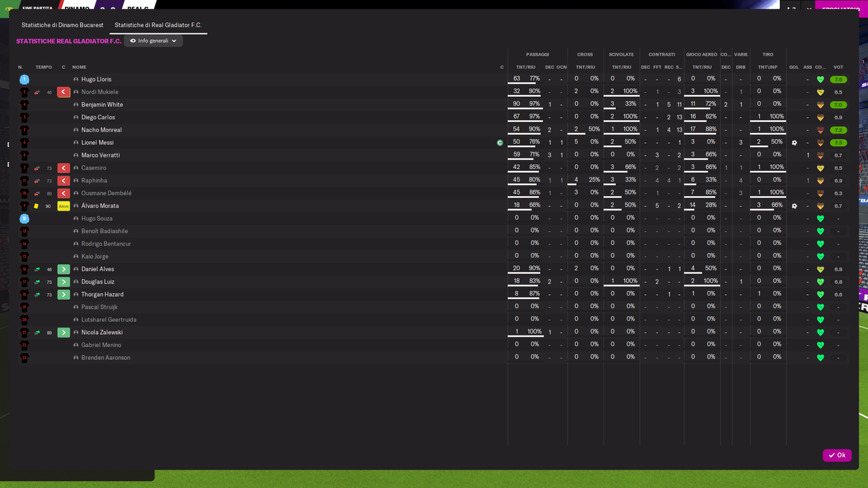Image resolution: width=868 pixels, height=488 pixels.
Task: Sort by the TEMPO column header
Action: [43, 67]
